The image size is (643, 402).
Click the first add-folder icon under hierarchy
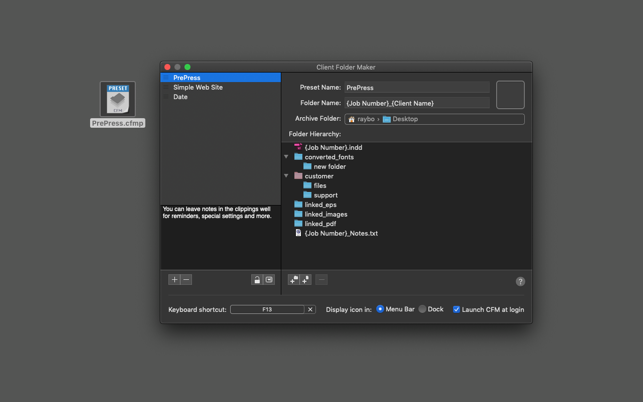(x=294, y=280)
